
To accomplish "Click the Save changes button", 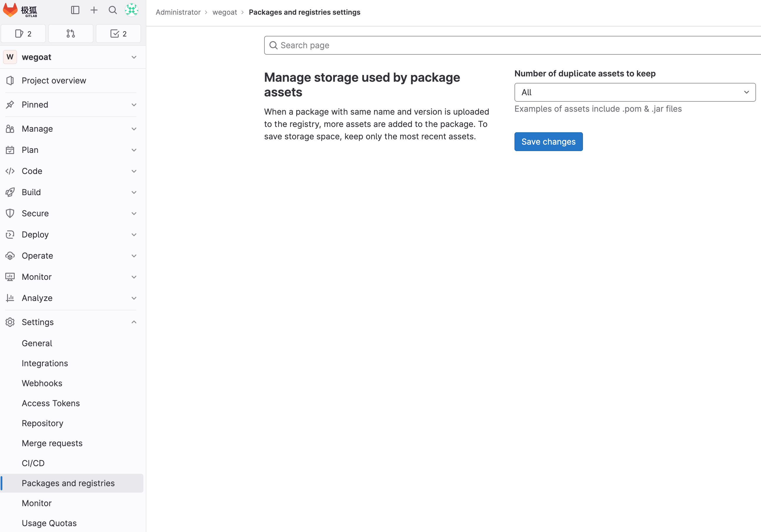I will 548,142.
